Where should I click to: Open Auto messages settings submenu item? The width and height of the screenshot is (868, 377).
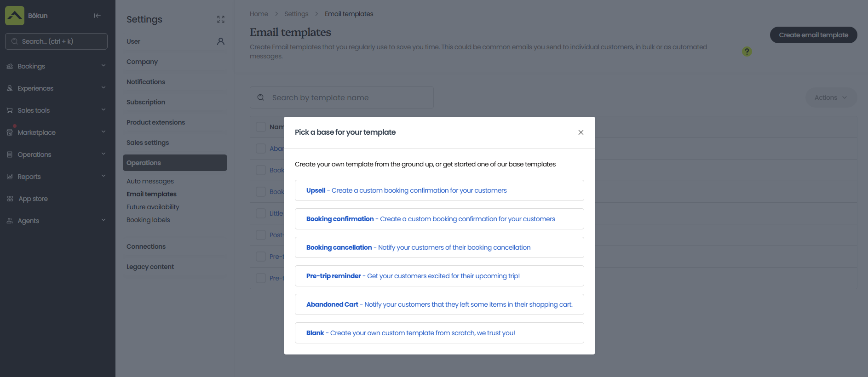[150, 181]
